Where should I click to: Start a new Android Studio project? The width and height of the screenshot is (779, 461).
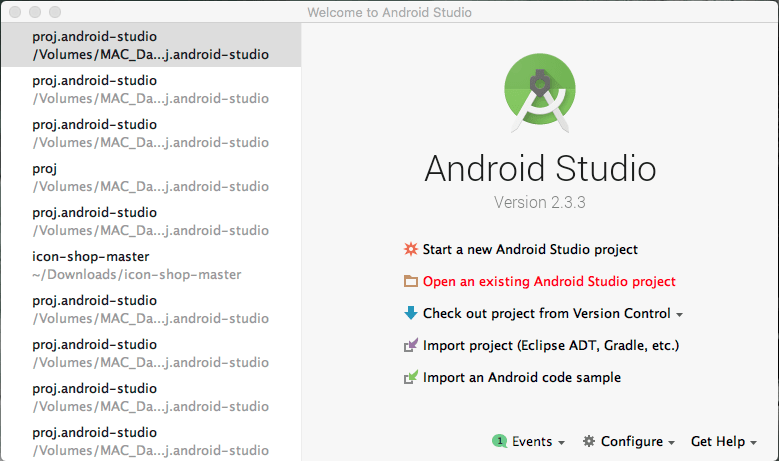pyautogui.click(x=530, y=249)
